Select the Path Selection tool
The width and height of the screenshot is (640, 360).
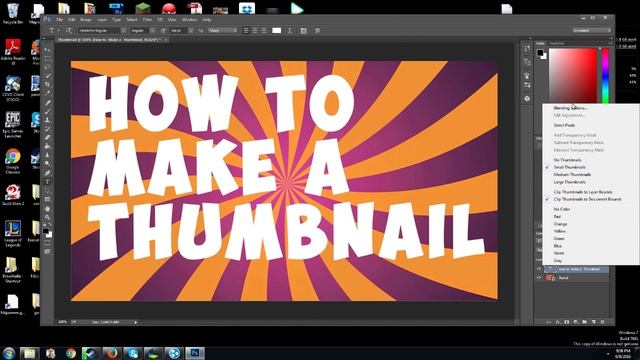tap(47, 190)
